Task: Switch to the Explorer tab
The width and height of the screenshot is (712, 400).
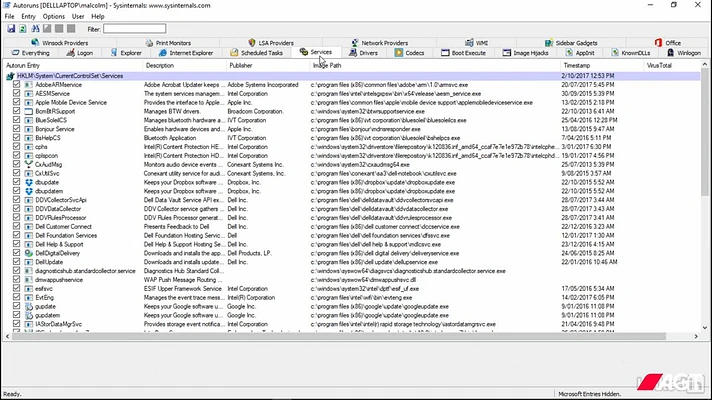Action: [126, 53]
